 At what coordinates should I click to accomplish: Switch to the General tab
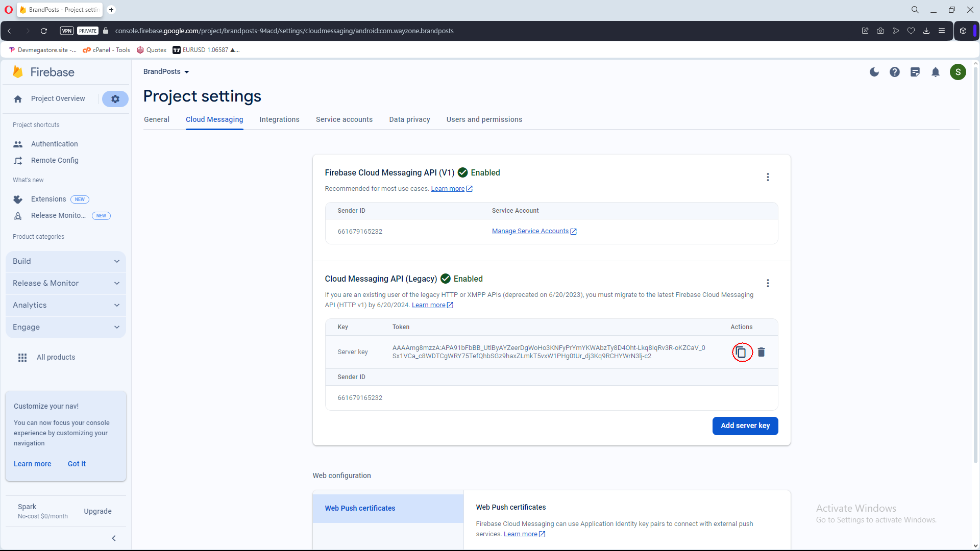pyautogui.click(x=157, y=119)
